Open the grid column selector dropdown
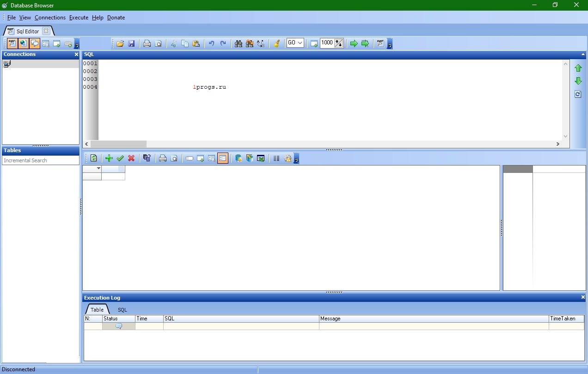588x374 pixels. tap(98, 169)
